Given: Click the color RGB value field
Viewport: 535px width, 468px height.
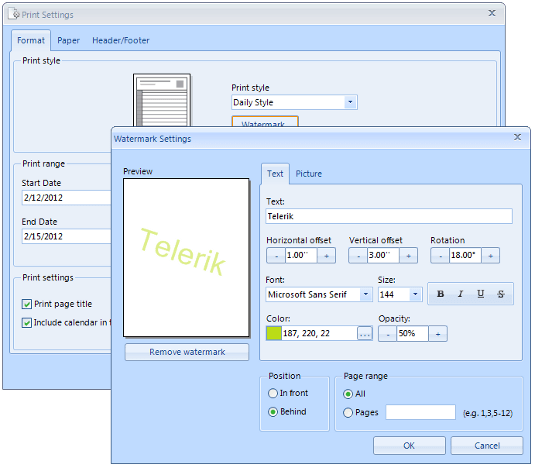Looking at the screenshot, I should click(319, 334).
